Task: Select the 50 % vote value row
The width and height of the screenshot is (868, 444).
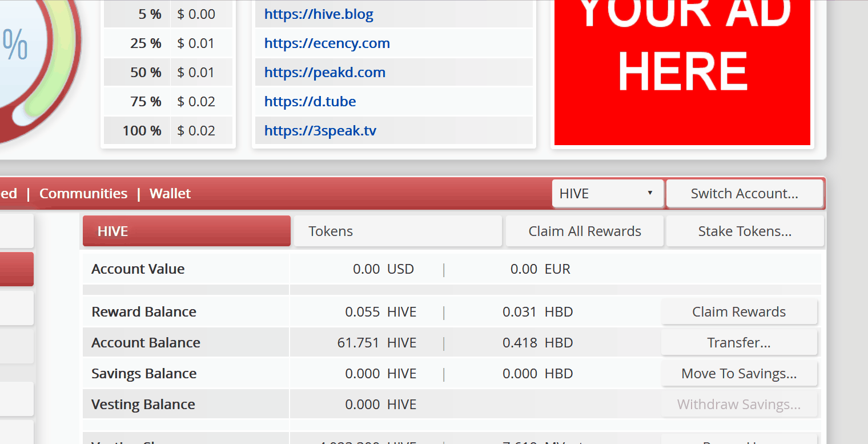Action: tap(168, 73)
